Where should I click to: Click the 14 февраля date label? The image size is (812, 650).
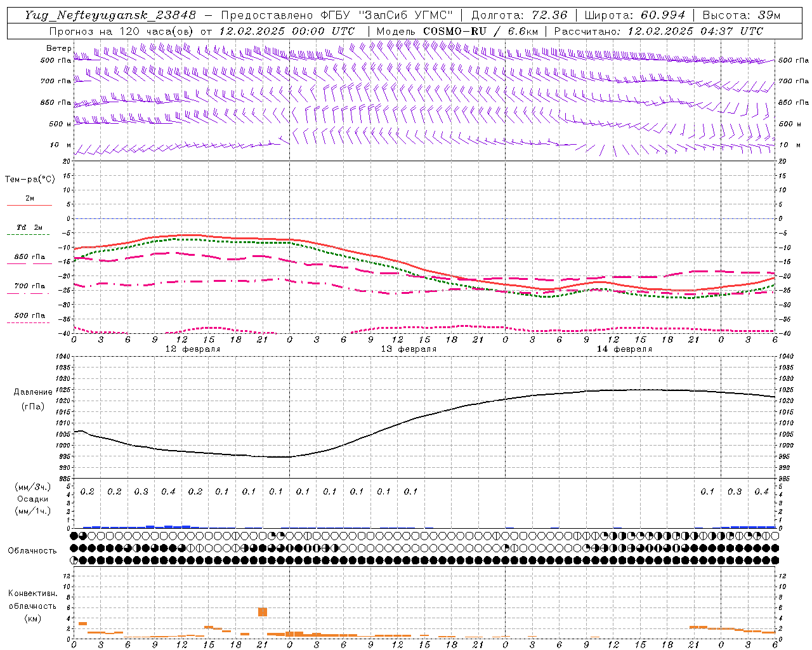pyautogui.click(x=624, y=349)
